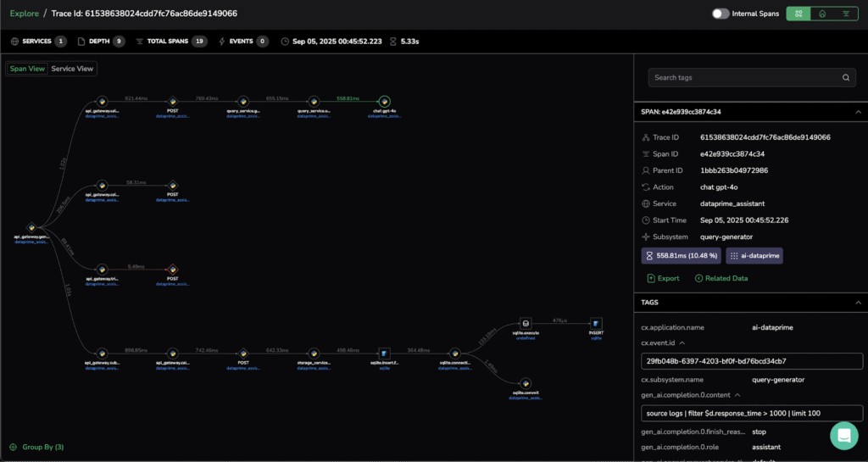This screenshot has height=462, width=868.
Task: Toggle the Internal Spans switch
Action: (x=721, y=14)
